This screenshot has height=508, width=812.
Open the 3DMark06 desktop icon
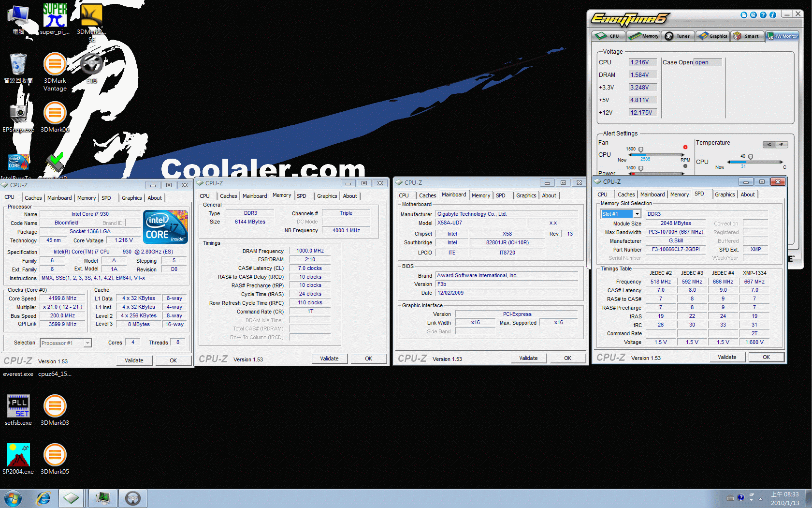pos(55,117)
